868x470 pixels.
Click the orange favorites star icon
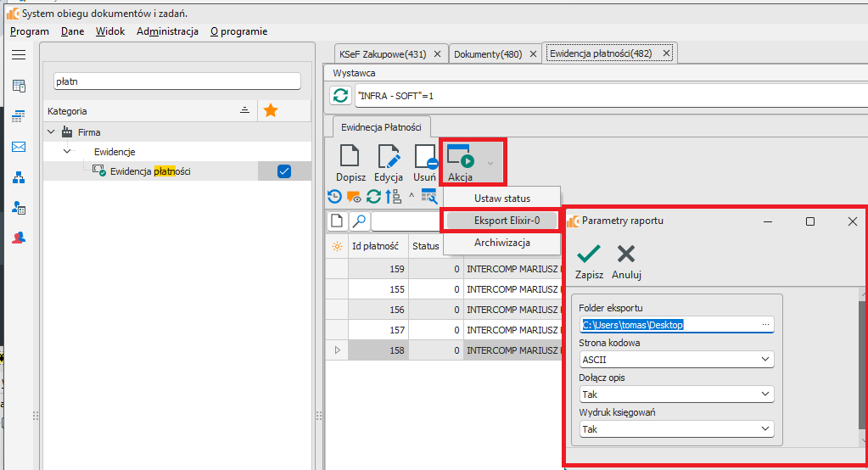pos(271,110)
